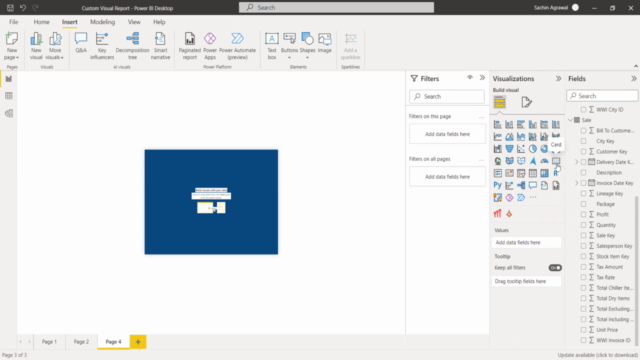The width and height of the screenshot is (640, 360).
Task: Switch to Data view in left sidebar
Action: pyautogui.click(x=9, y=96)
